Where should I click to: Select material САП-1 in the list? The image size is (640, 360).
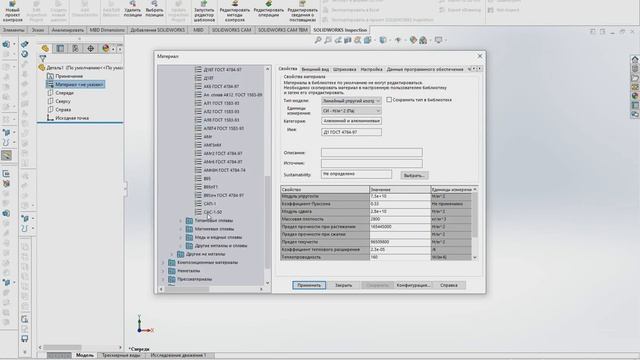tap(210, 204)
